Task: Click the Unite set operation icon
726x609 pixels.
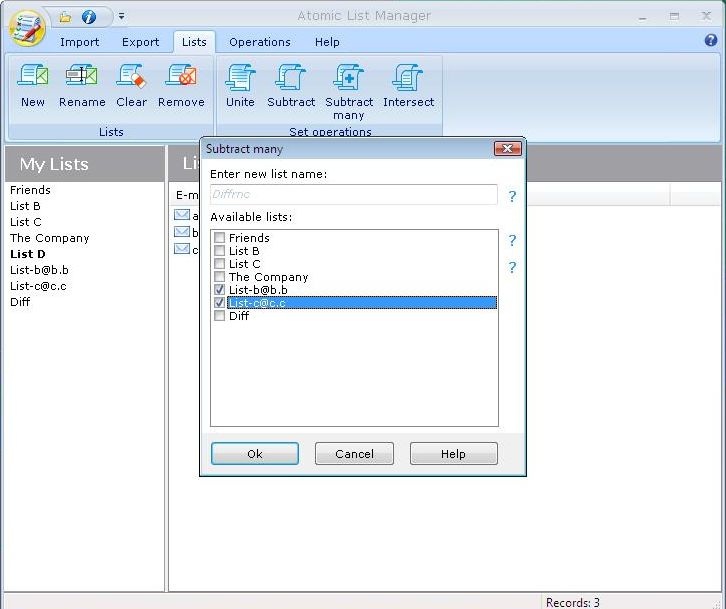Action: pos(240,77)
